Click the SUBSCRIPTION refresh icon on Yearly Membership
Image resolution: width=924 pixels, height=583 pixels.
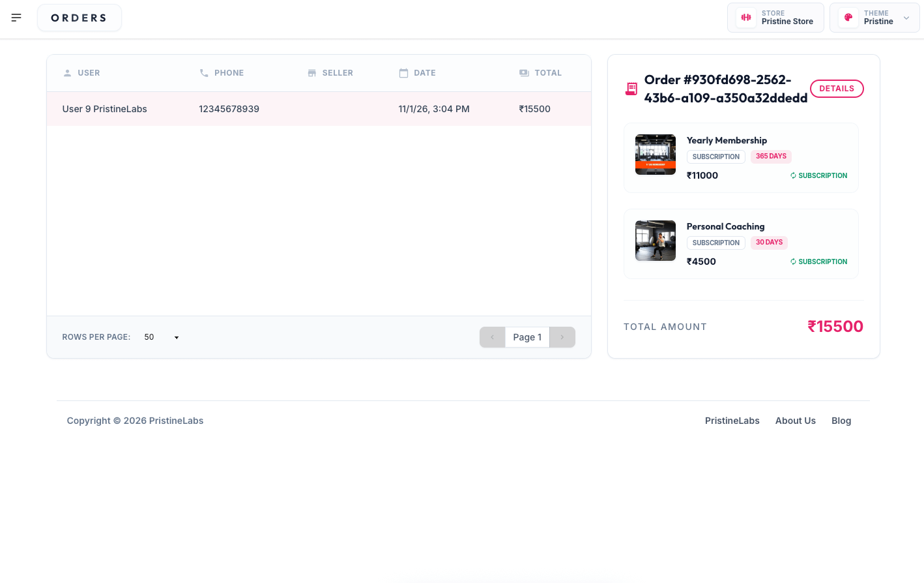coord(793,175)
